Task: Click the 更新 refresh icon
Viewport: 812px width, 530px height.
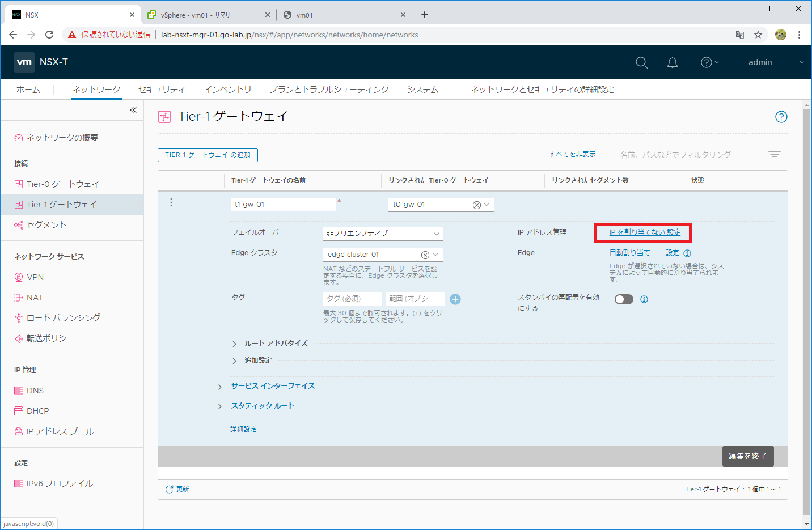Action: point(169,489)
